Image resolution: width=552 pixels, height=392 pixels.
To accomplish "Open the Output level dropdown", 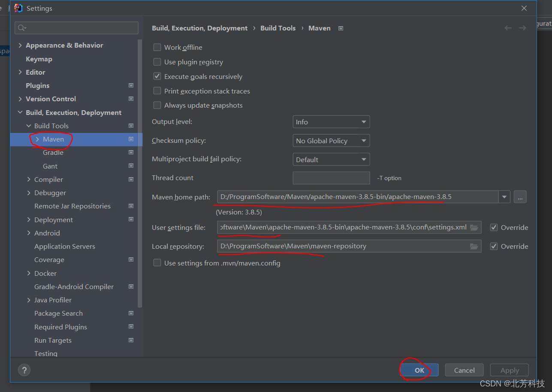I will (331, 122).
